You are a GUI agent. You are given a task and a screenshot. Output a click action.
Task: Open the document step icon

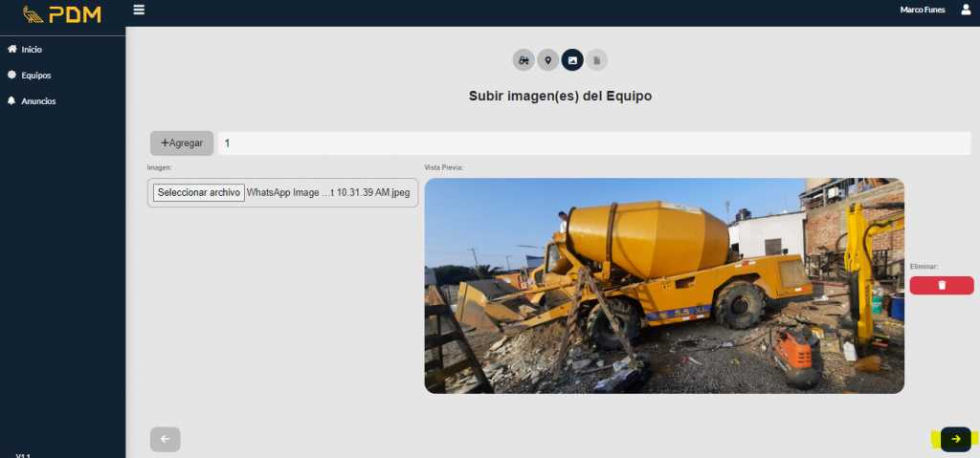(596, 60)
